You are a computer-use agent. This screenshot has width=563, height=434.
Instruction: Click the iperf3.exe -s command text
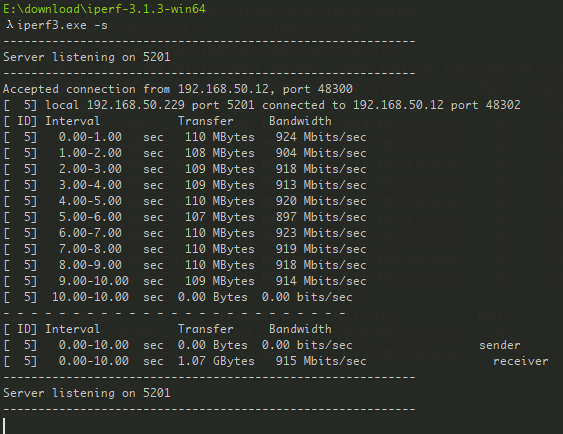pos(62,25)
